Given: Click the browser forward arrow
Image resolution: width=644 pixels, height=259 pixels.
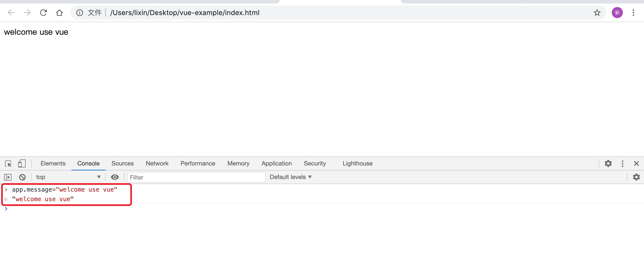Looking at the screenshot, I should point(27,13).
